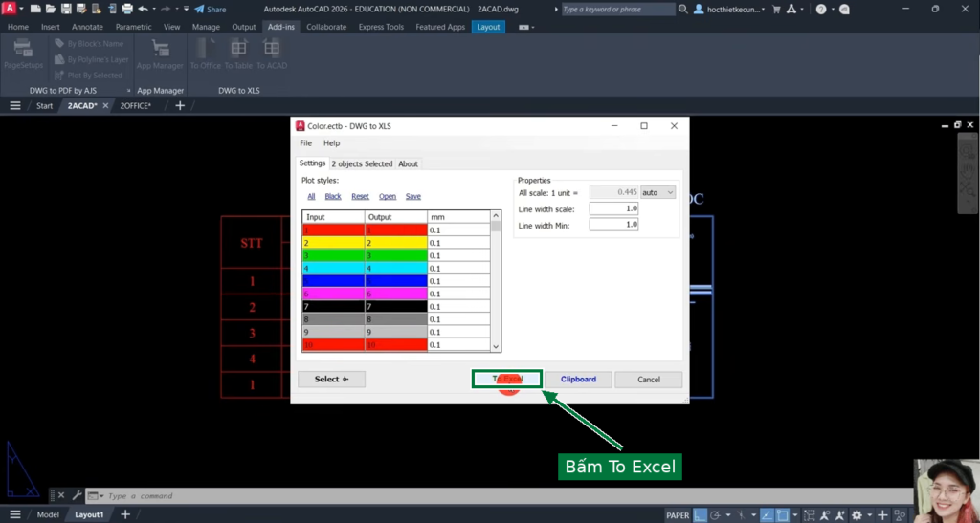Click the Redo arrow icon
The height and width of the screenshot is (523, 980).
[x=166, y=9]
